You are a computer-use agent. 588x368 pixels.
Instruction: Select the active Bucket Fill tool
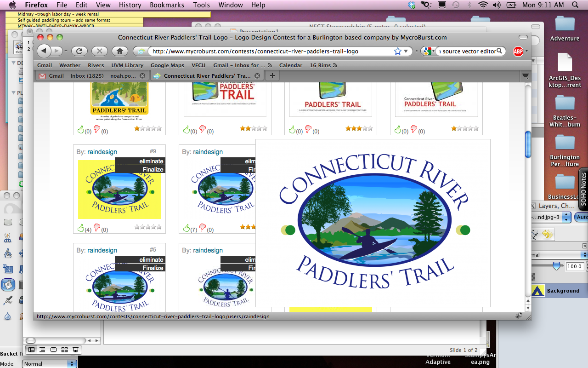8,285
